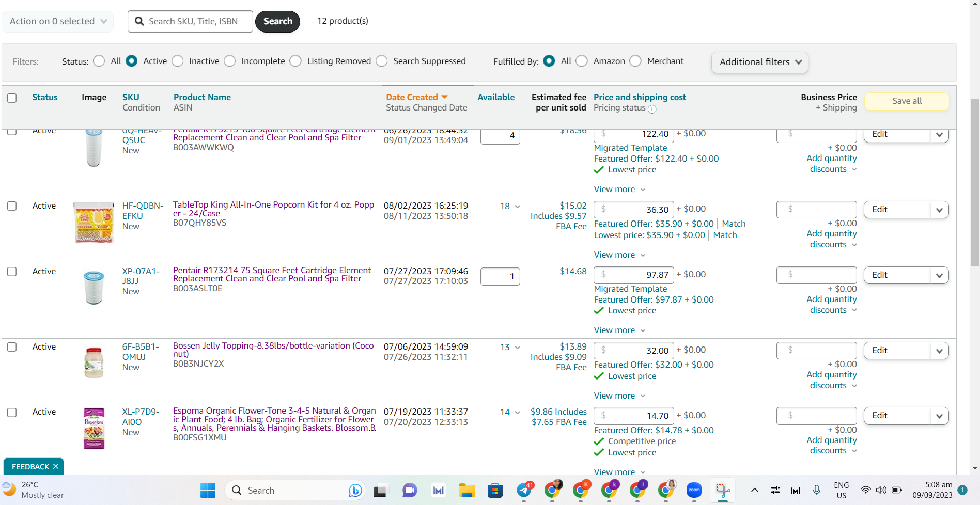980x505 pixels.
Task: Expand the Additional filters dropdown
Action: pos(759,62)
